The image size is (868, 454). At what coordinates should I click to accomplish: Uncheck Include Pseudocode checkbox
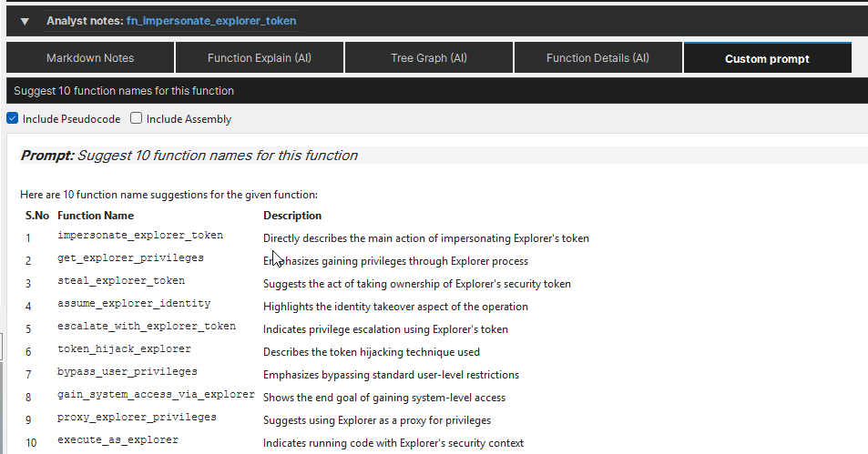(x=13, y=118)
